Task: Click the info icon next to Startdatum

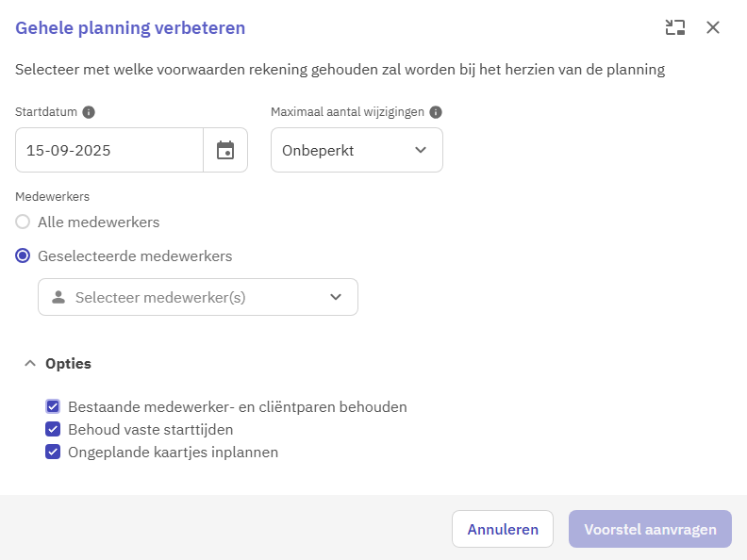Action: (x=89, y=112)
